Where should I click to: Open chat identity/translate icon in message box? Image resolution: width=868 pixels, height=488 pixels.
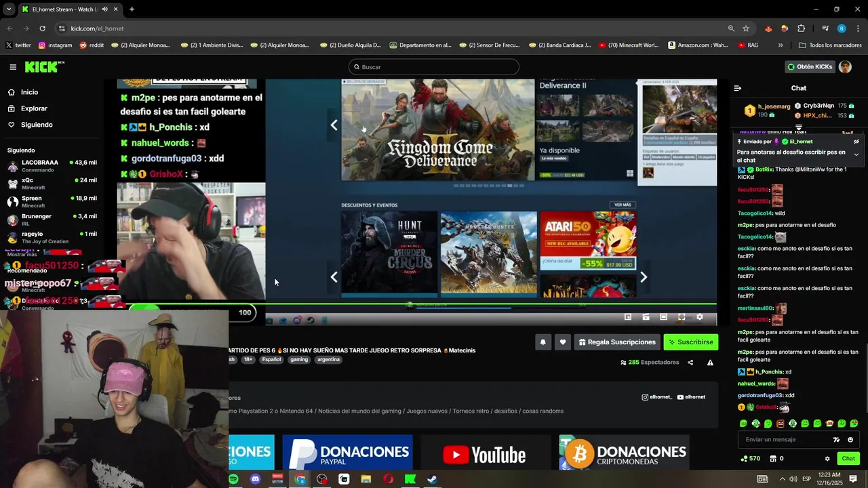[836, 440]
